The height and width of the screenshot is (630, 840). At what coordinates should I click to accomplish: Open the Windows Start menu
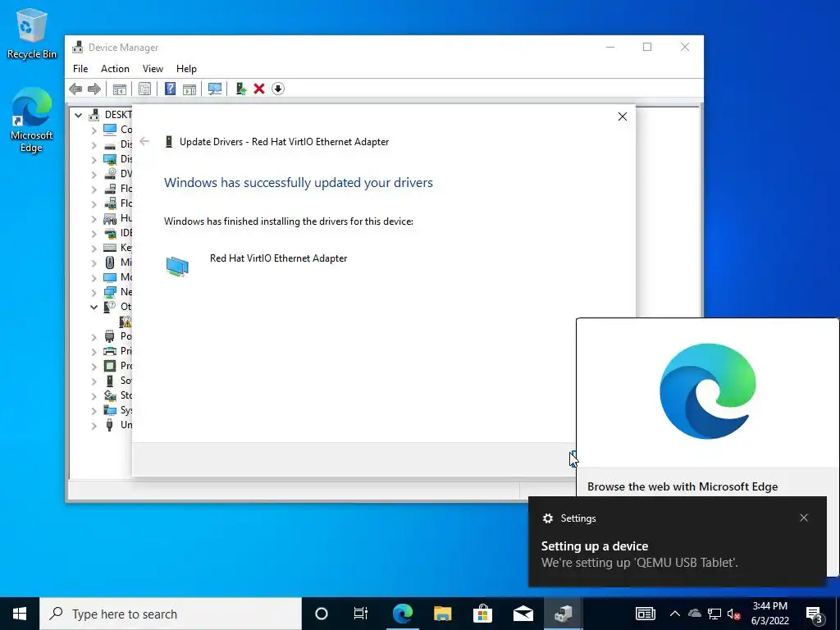point(20,614)
